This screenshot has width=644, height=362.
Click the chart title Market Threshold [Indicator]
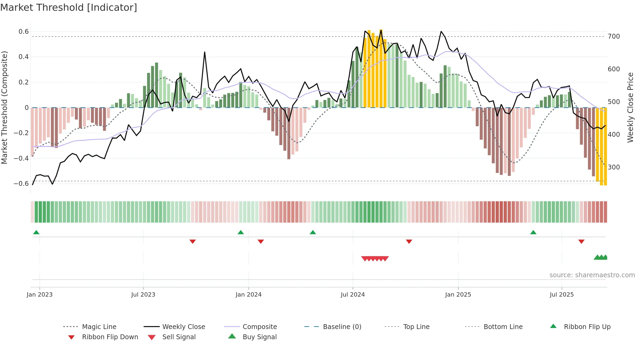pyautogui.click(x=69, y=8)
